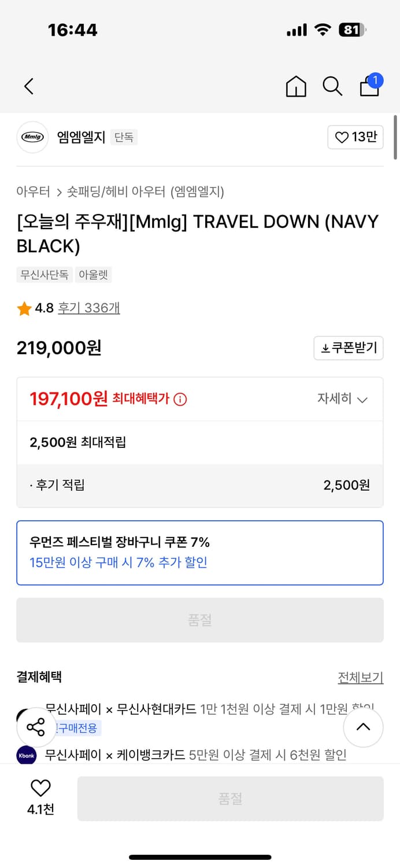Open 아우터 category breadcrumb
The width and height of the screenshot is (400, 868).
[x=33, y=192]
